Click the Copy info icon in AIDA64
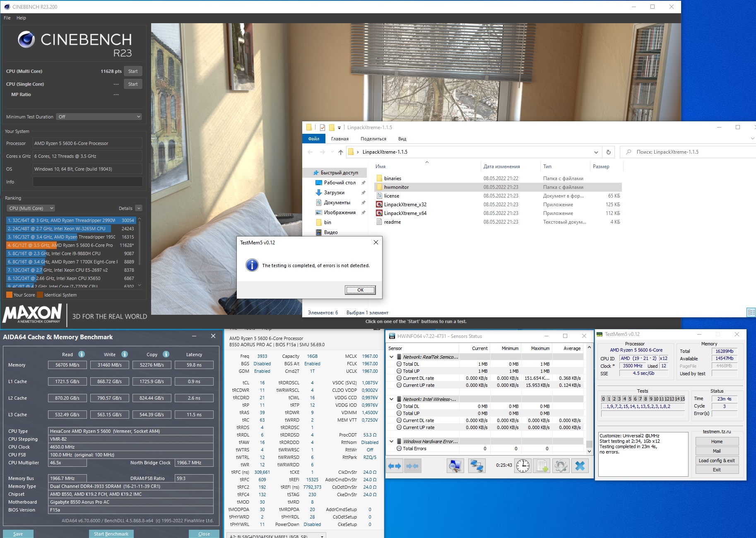756x538 pixels. click(x=166, y=354)
